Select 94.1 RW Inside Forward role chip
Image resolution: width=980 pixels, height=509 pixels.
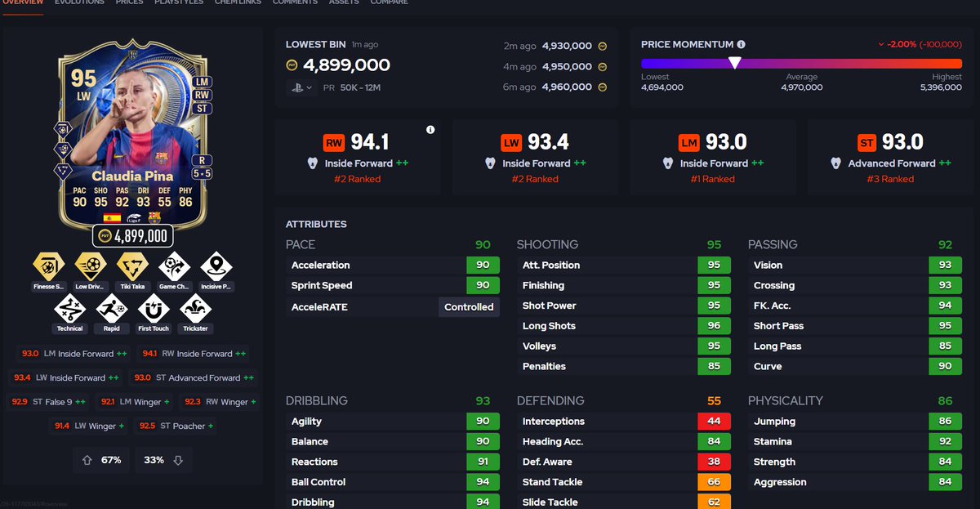pyautogui.click(x=194, y=354)
